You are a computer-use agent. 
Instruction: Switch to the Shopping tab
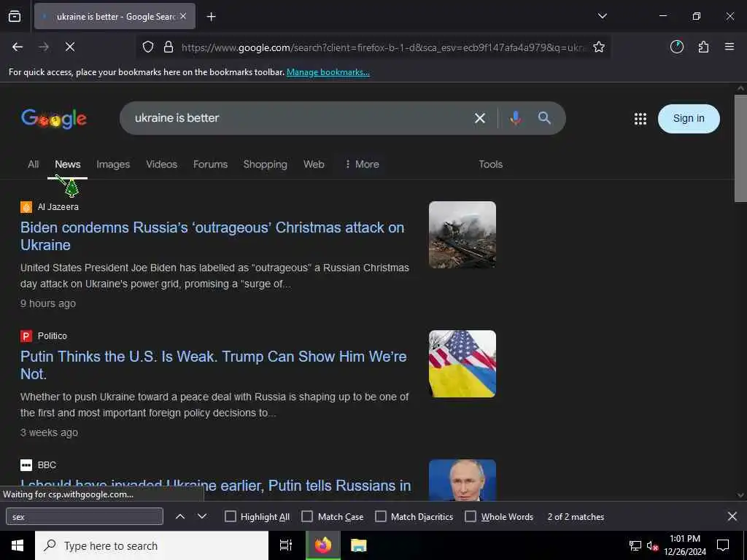[266, 164]
